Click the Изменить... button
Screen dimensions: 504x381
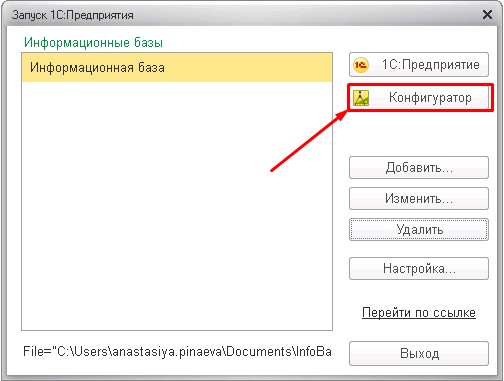419,198
